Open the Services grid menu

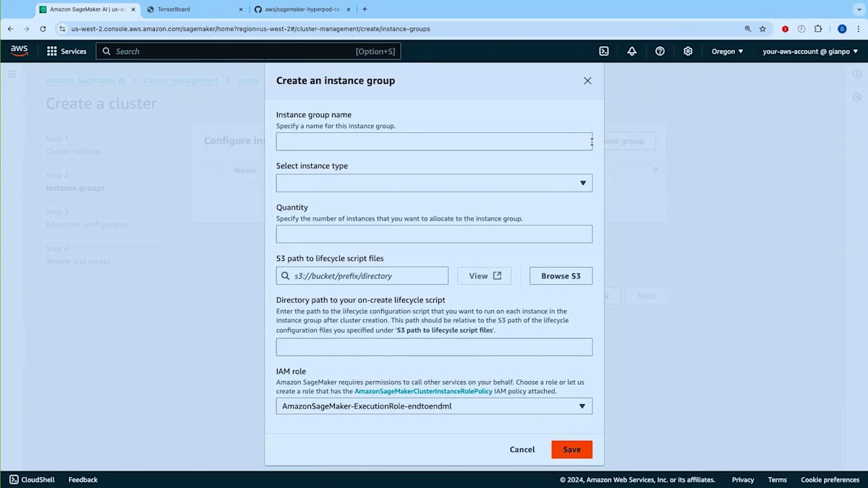67,51
